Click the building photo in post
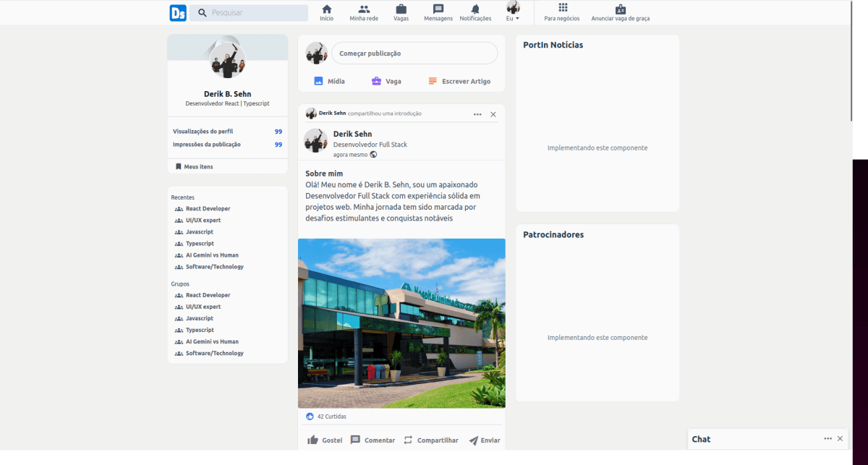This screenshot has width=868, height=465. pyautogui.click(x=401, y=323)
